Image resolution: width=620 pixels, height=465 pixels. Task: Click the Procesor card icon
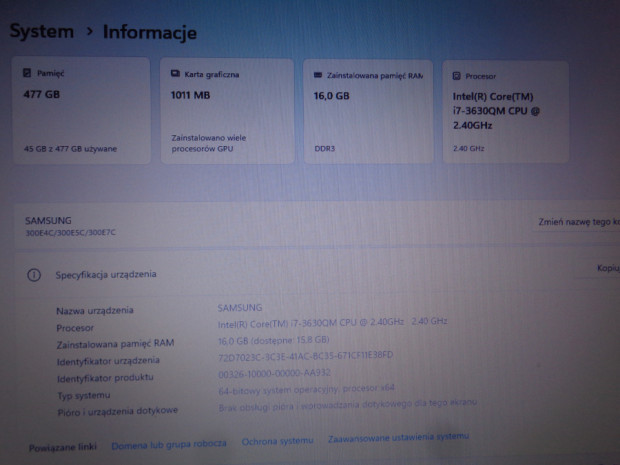point(456,76)
